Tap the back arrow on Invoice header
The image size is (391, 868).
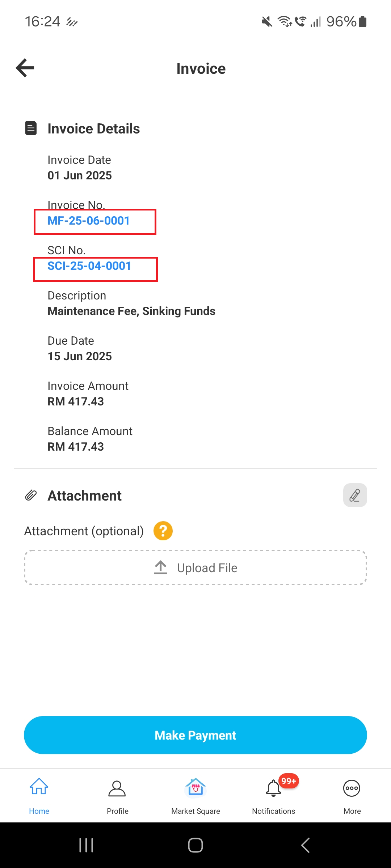(25, 68)
